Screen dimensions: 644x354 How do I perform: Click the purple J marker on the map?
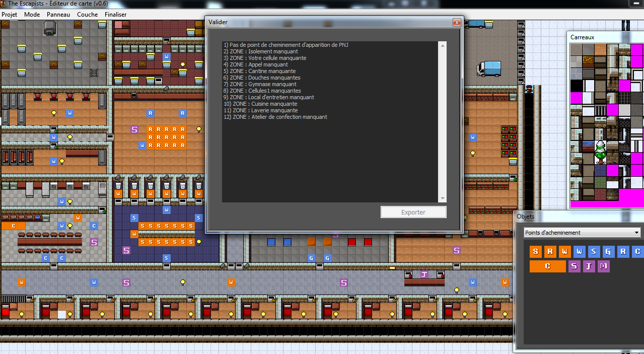(x=424, y=274)
